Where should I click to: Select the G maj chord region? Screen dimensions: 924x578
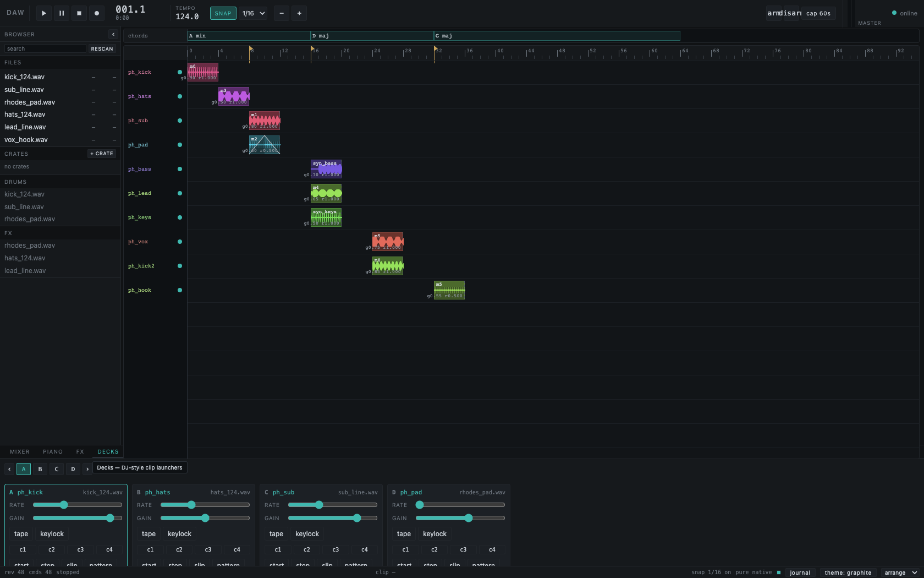557,36
